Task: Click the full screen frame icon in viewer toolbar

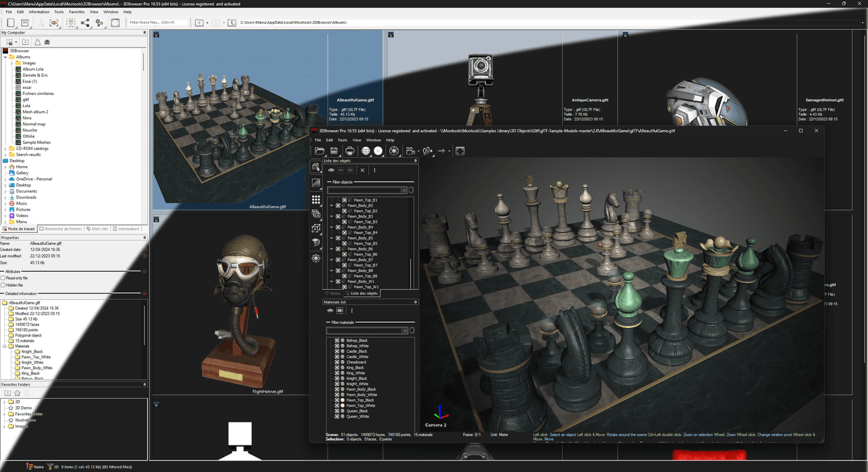Action: tap(460, 151)
